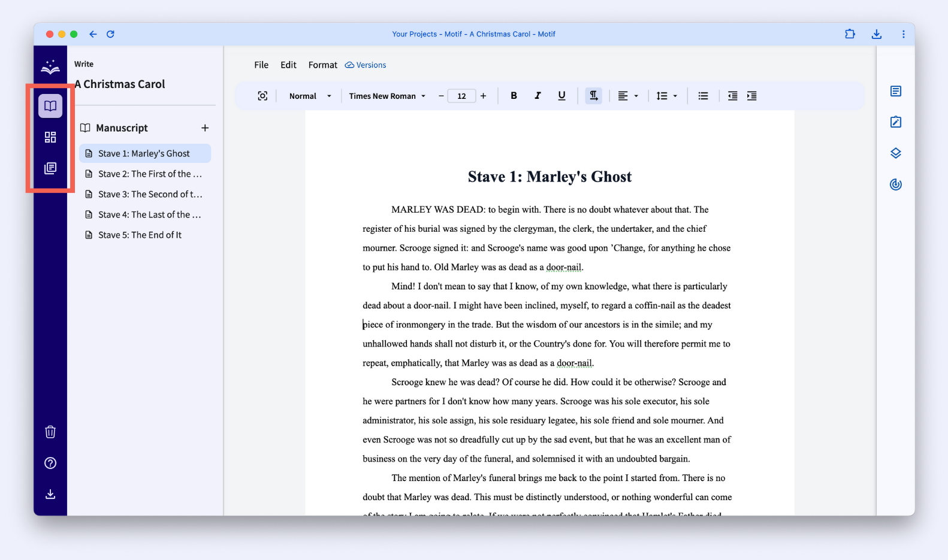Go back with the arrow button

point(93,34)
